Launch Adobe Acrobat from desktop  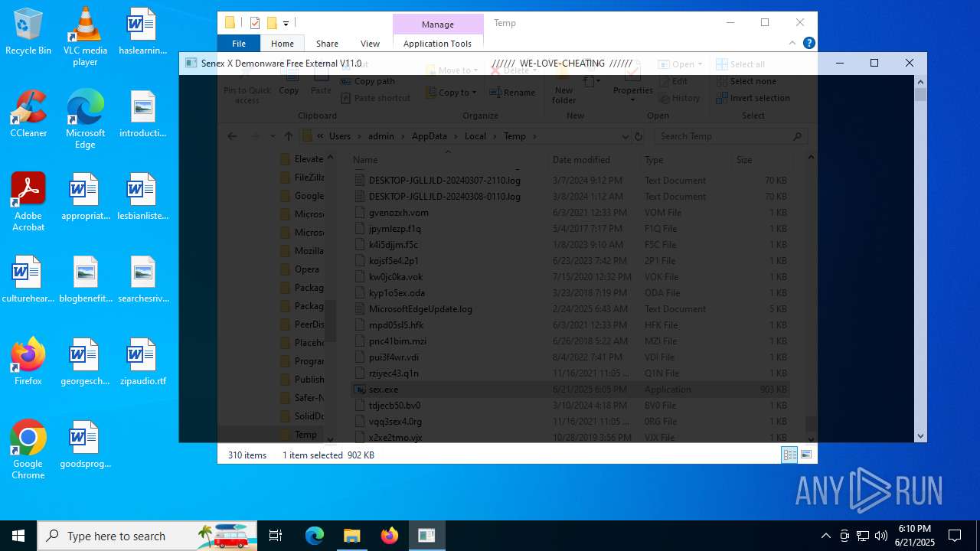(x=28, y=201)
